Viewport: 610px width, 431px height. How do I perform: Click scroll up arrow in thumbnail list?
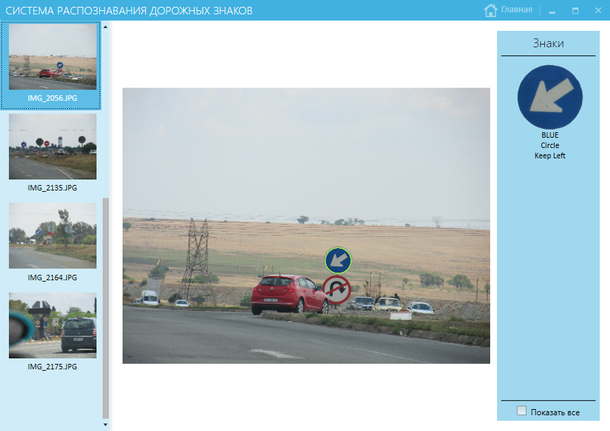tap(105, 27)
